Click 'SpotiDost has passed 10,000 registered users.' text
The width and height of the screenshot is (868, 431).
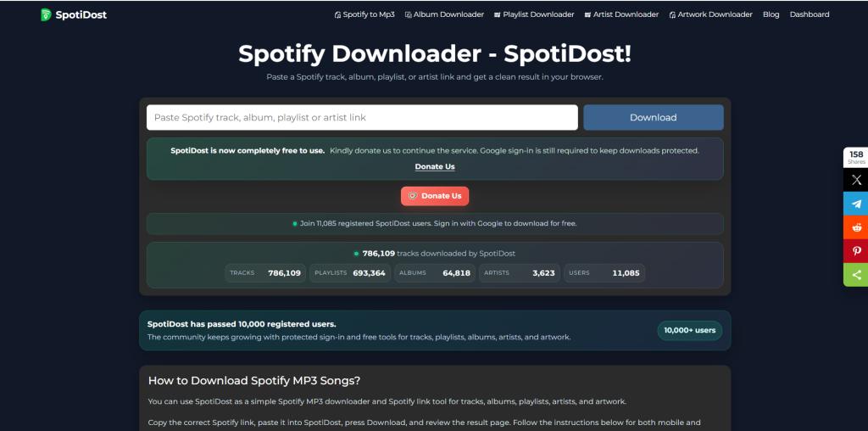pos(242,324)
